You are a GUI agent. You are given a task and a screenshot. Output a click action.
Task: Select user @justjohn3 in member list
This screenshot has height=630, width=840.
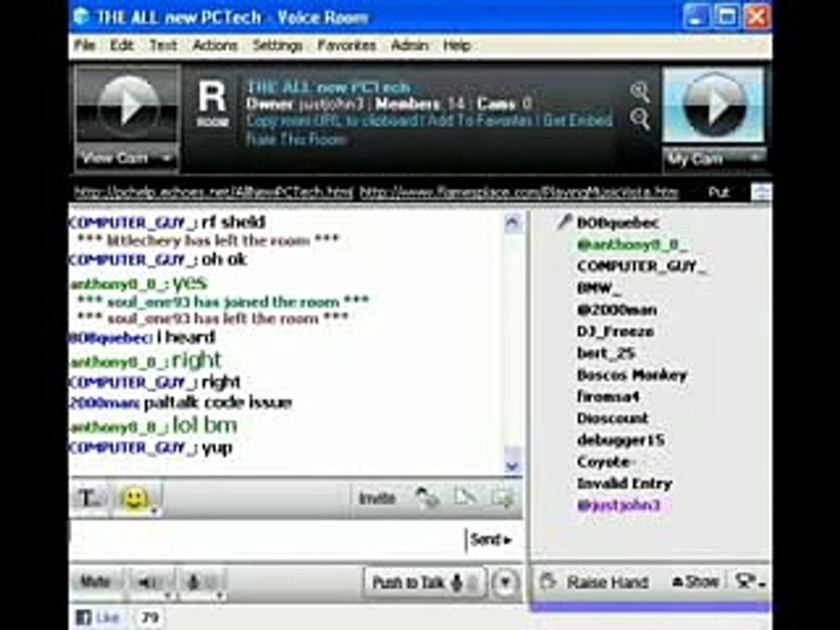tap(619, 505)
